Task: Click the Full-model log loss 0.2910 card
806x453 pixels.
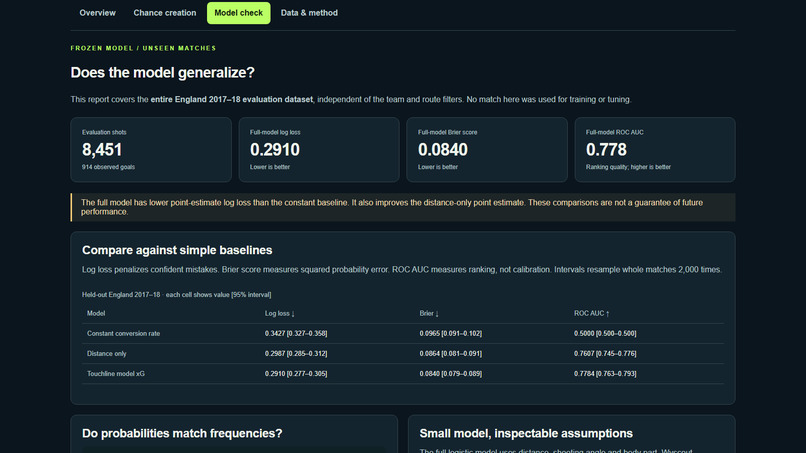Action: (x=319, y=150)
